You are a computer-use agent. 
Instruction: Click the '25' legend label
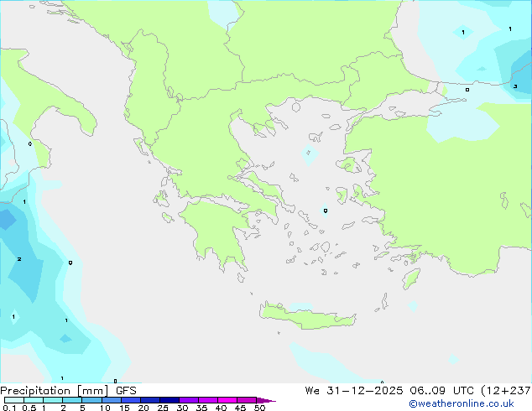(163, 408)
